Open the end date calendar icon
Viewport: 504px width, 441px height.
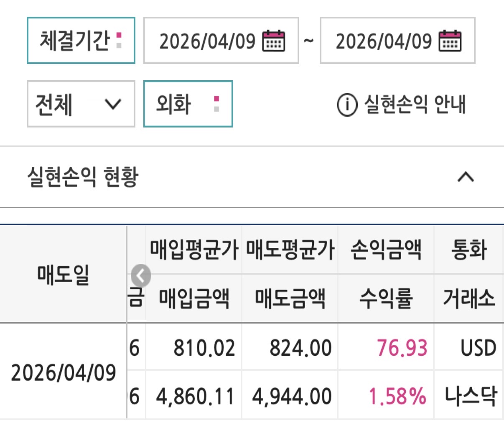click(450, 41)
